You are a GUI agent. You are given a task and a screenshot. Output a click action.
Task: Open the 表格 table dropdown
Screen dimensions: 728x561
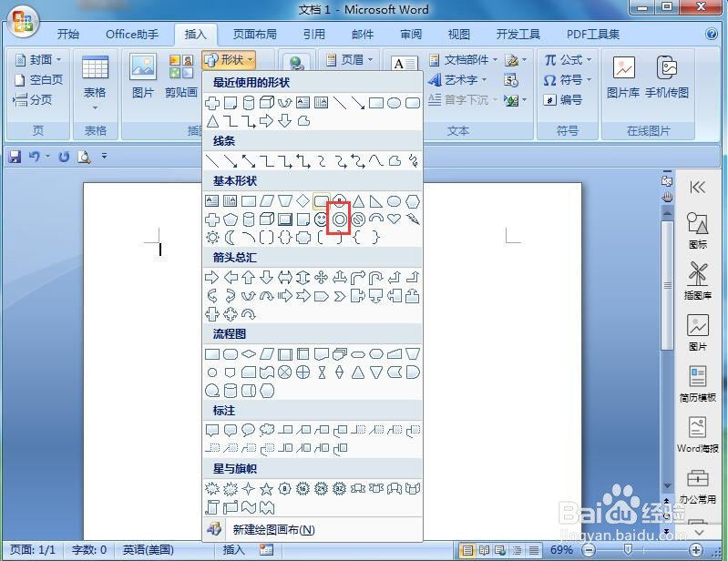pyautogui.click(x=95, y=82)
